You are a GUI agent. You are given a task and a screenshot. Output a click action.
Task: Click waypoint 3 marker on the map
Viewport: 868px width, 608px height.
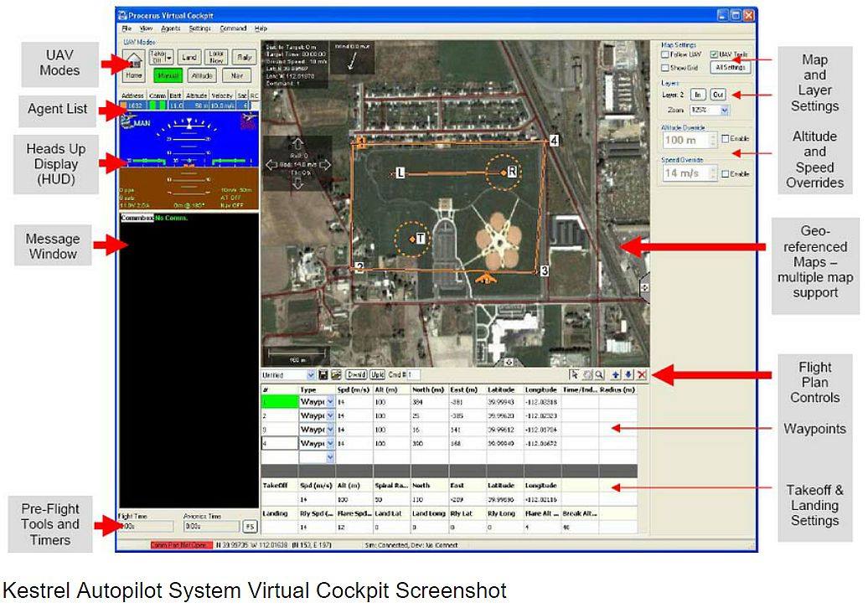coord(544,271)
